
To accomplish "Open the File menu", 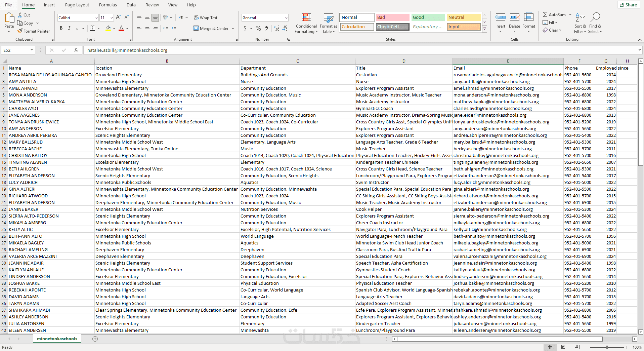I will tap(8, 5).
